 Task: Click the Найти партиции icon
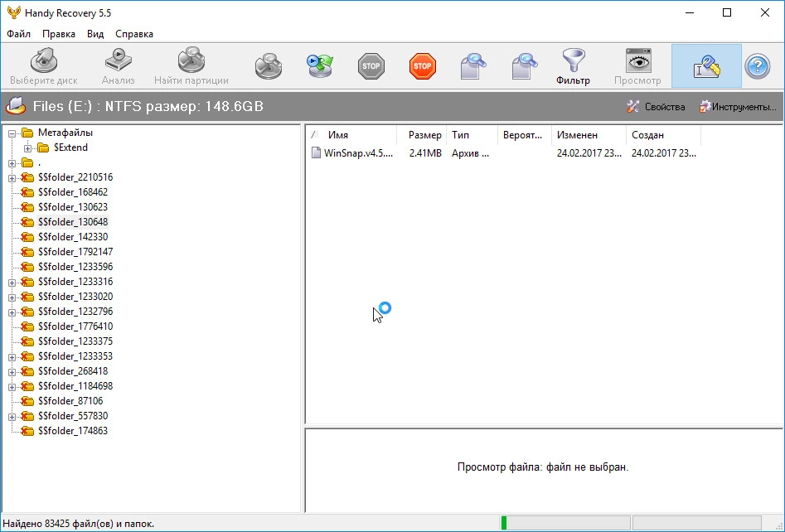[x=191, y=60]
